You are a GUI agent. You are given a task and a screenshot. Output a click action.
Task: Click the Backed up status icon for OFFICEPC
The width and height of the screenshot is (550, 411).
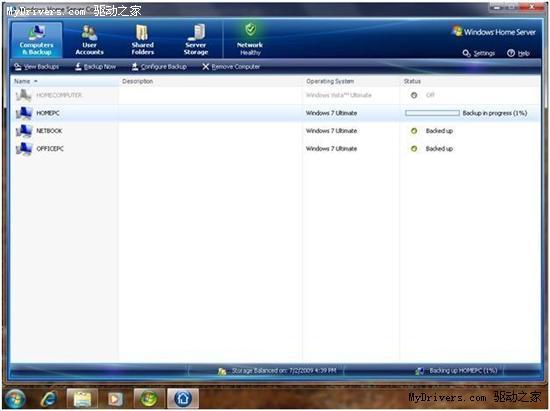[x=414, y=149]
